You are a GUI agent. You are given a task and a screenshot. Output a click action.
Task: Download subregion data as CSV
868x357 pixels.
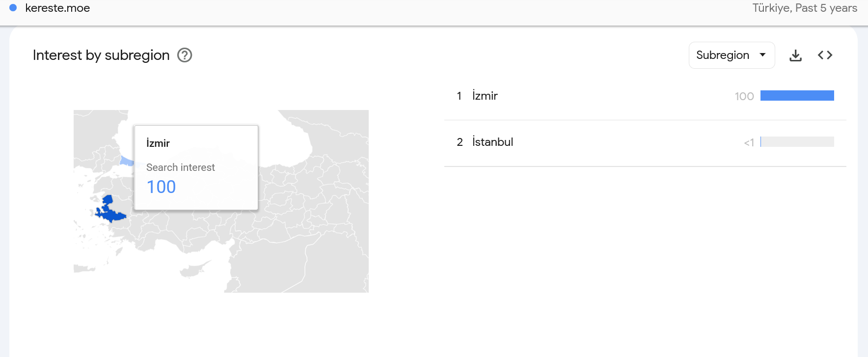[795, 55]
